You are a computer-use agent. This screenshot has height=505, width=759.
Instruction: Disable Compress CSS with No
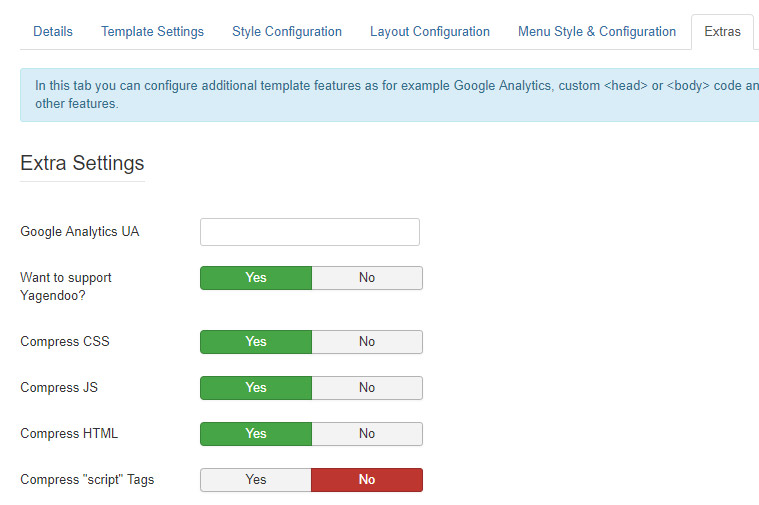(x=367, y=342)
